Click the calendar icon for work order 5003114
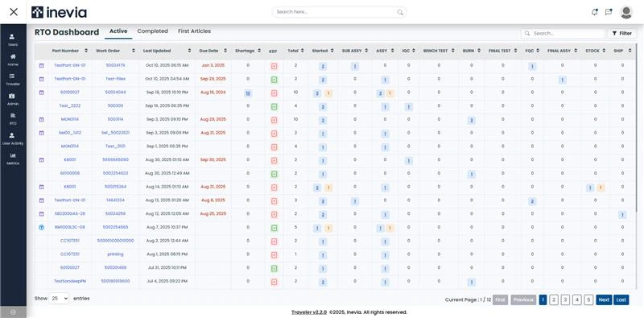 (42, 120)
